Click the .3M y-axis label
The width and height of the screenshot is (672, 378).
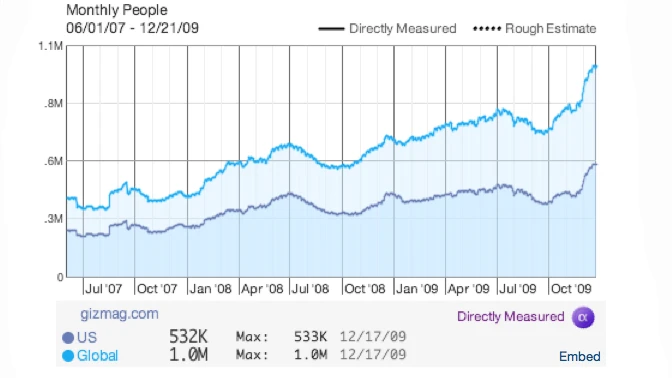tap(53, 219)
